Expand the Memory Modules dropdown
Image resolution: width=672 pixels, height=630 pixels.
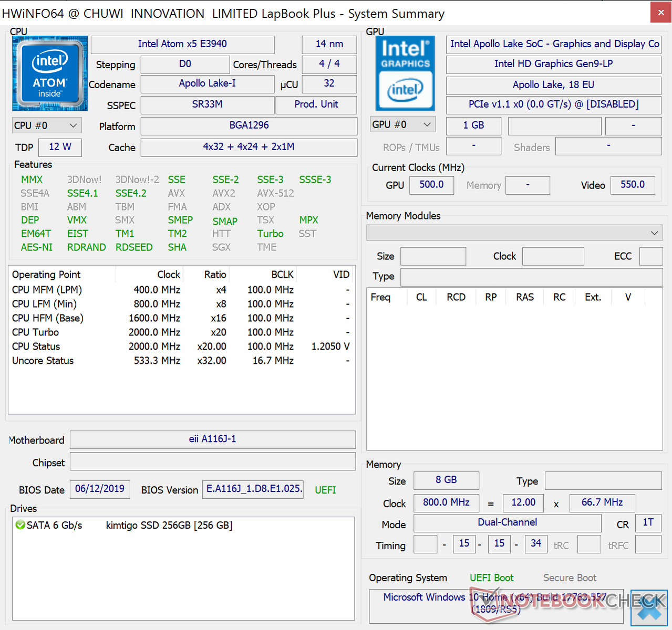[x=514, y=233]
